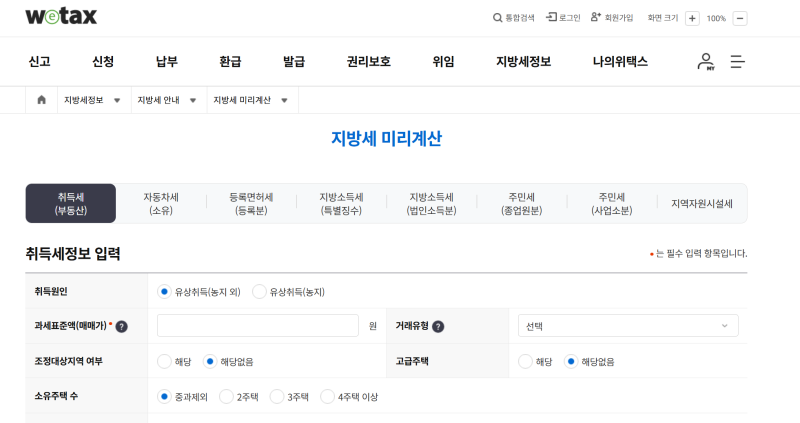Switch to 등록면허세 (등록분) tab
Screen dimensions: 800x423
pyautogui.click(x=251, y=204)
